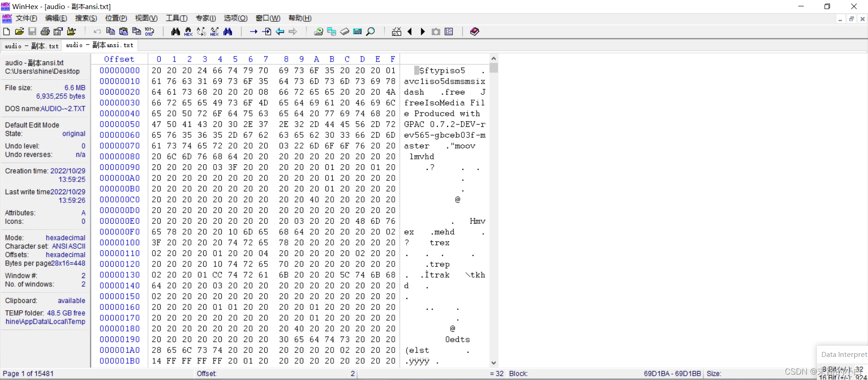Click the Offset column header
The height and width of the screenshot is (380, 868).
119,59
